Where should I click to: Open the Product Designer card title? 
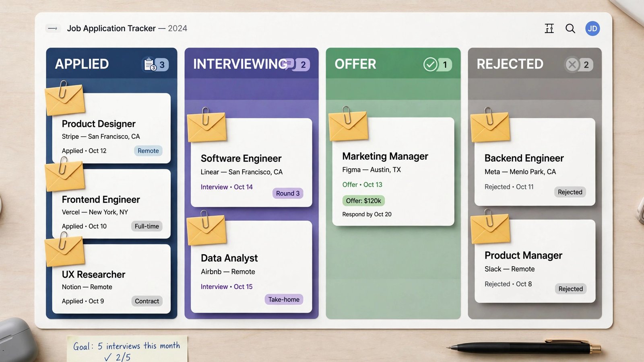point(99,124)
